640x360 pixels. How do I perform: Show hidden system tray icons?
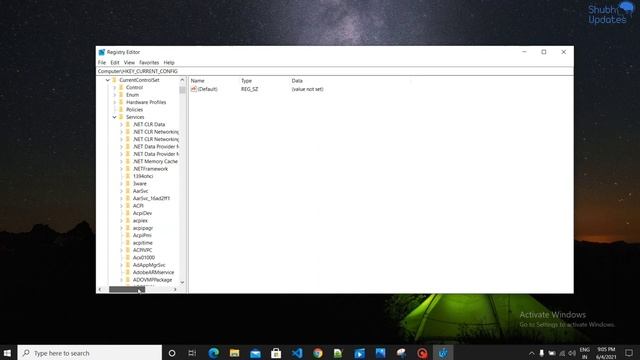531,353
